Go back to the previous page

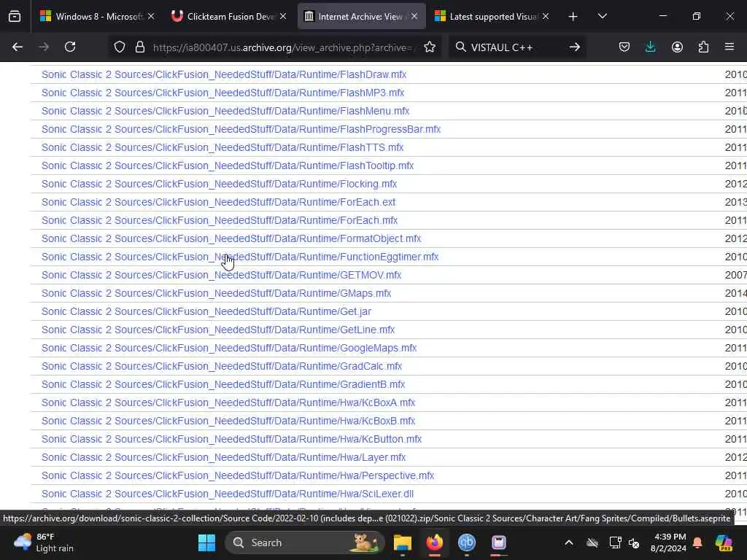(x=18, y=47)
